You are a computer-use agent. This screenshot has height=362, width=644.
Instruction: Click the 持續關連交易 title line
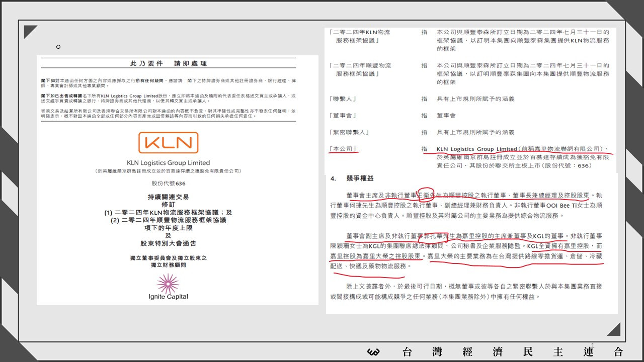coord(169,197)
